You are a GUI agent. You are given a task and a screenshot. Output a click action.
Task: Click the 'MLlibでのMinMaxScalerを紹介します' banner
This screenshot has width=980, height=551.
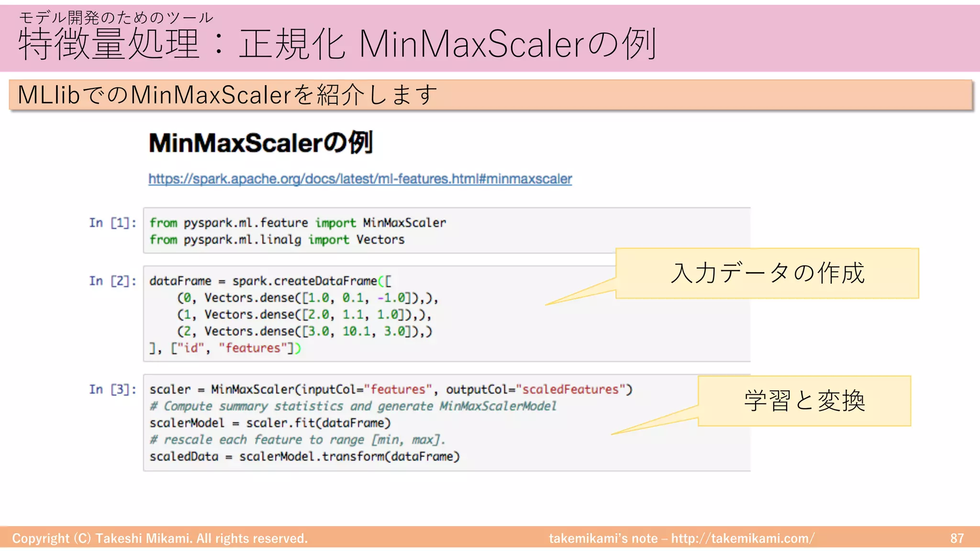[x=490, y=95]
